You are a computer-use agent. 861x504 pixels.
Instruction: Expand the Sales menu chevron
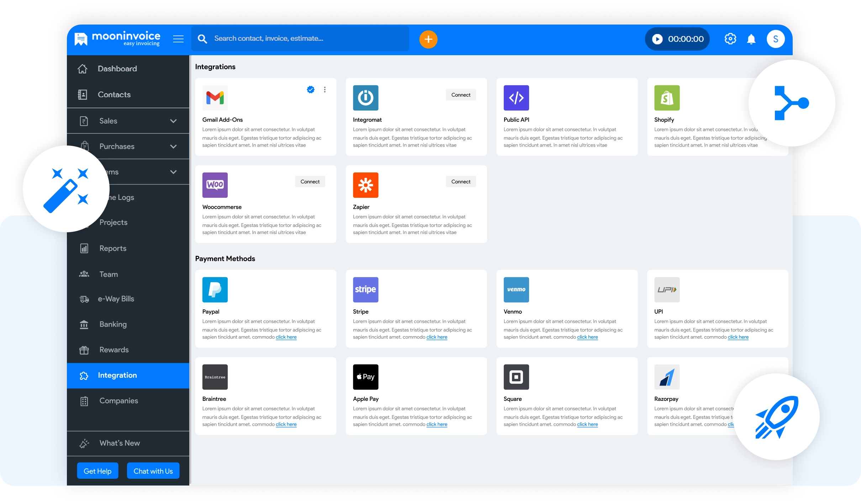click(x=173, y=121)
